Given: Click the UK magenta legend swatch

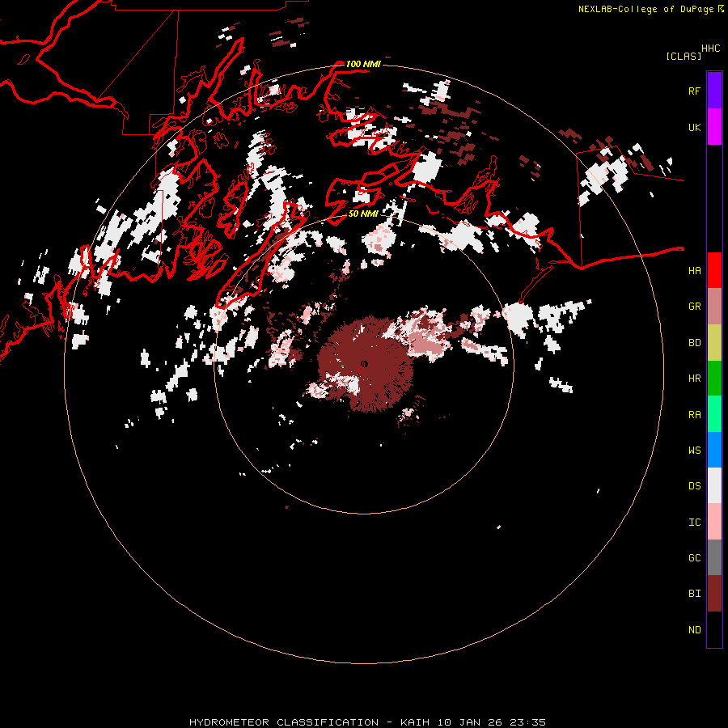Looking at the screenshot, I should point(714,127).
